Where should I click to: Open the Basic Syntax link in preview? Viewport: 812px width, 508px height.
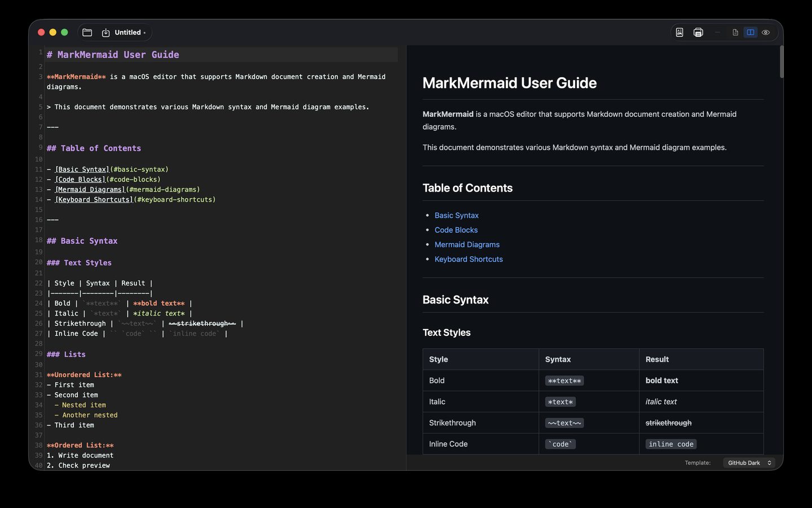(x=456, y=216)
